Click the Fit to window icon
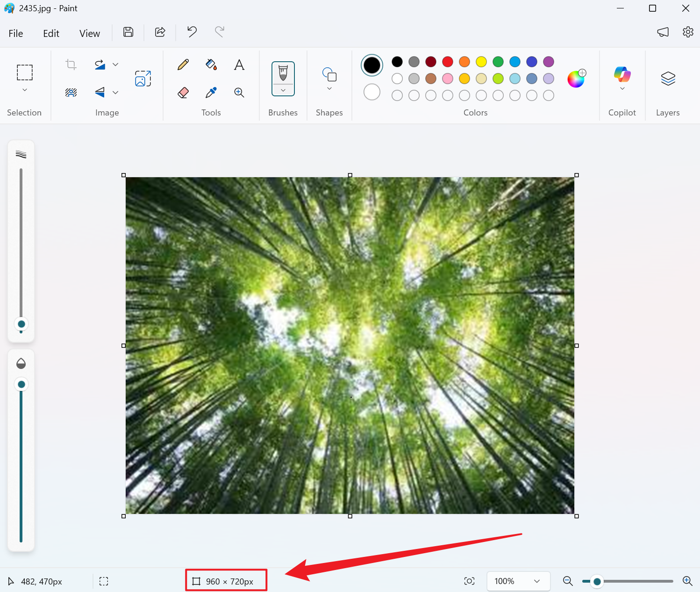 469,581
